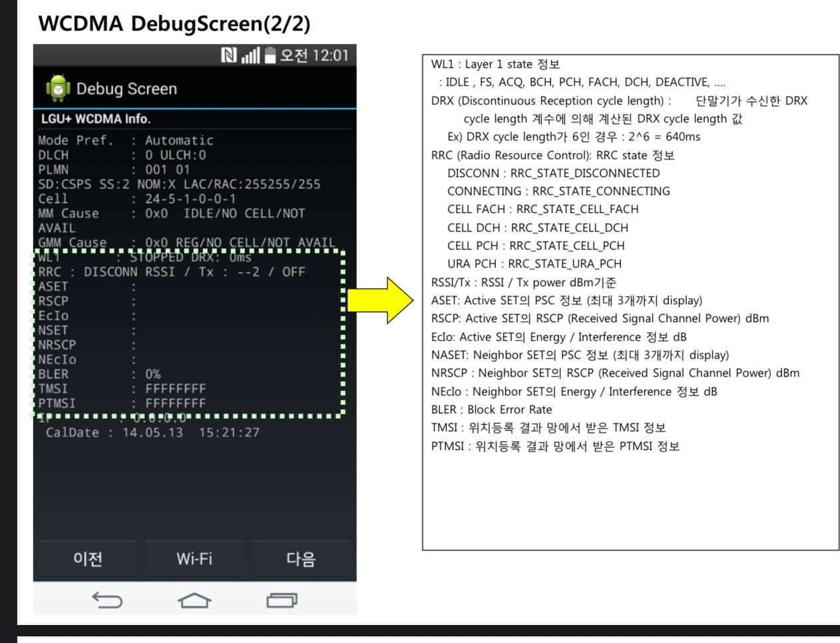Click the 'SD:CSPS SS:2 NOM:X' row
840x643 pixels.
click(179, 184)
